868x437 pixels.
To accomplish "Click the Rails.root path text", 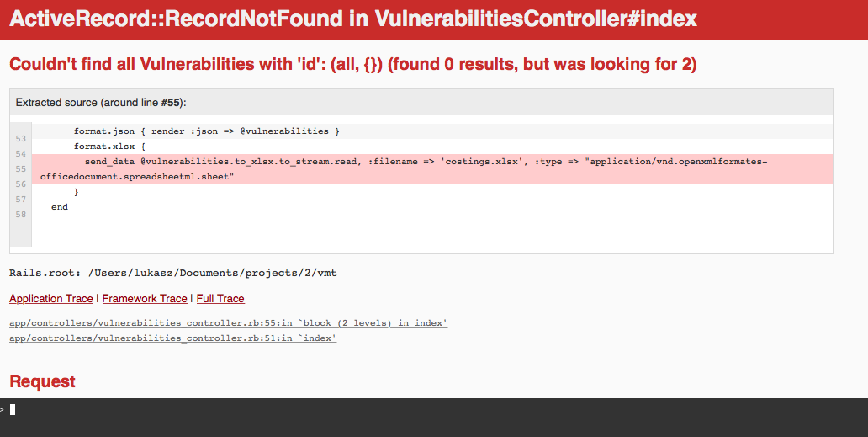I will (x=172, y=273).
